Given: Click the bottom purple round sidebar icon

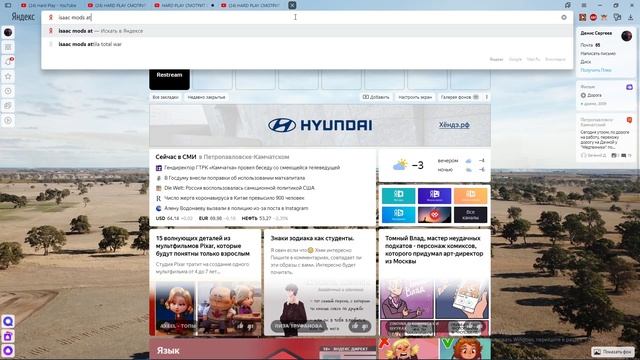Looking at the screenshot, I should click(8, 351).
